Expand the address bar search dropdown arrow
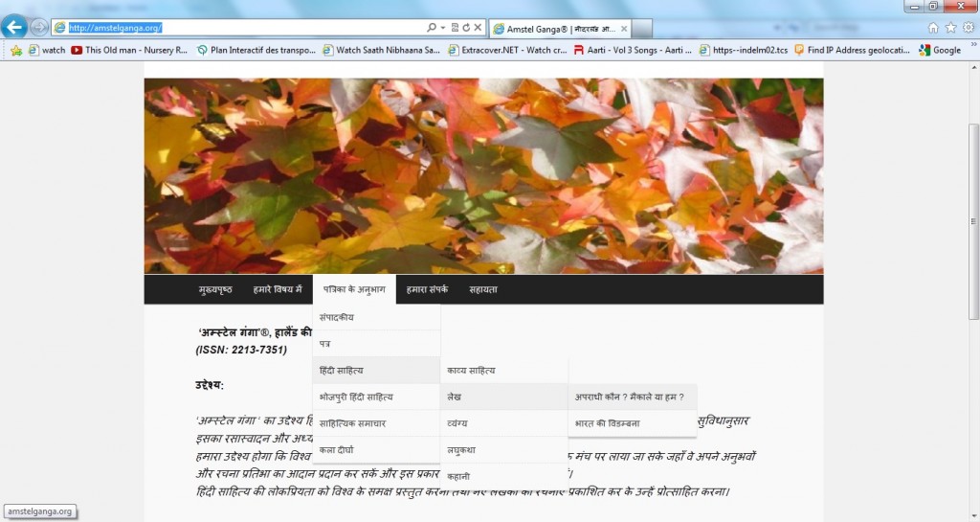Image resolution: width=980 pixels, height=522 pixels. [443, 28]
